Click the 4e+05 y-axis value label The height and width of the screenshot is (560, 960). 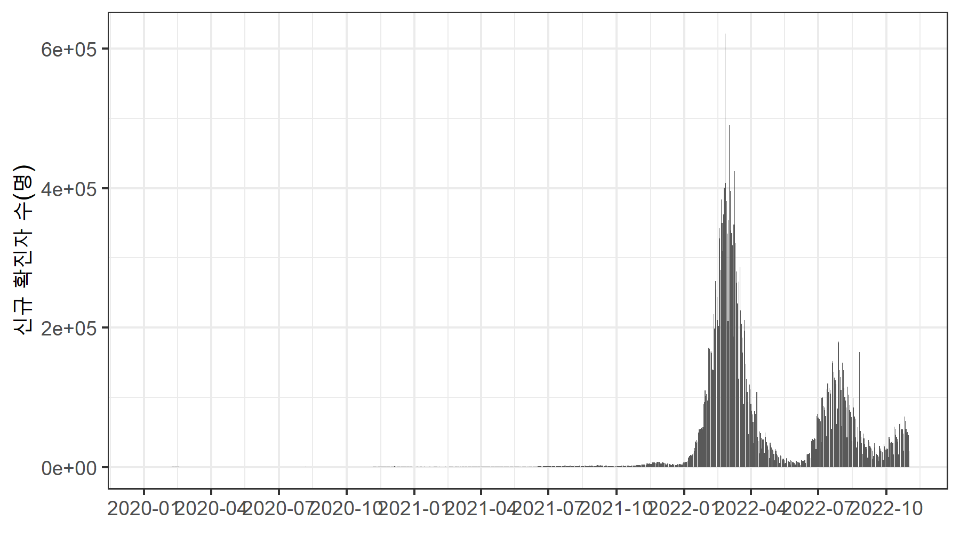(x=68, y=189)
